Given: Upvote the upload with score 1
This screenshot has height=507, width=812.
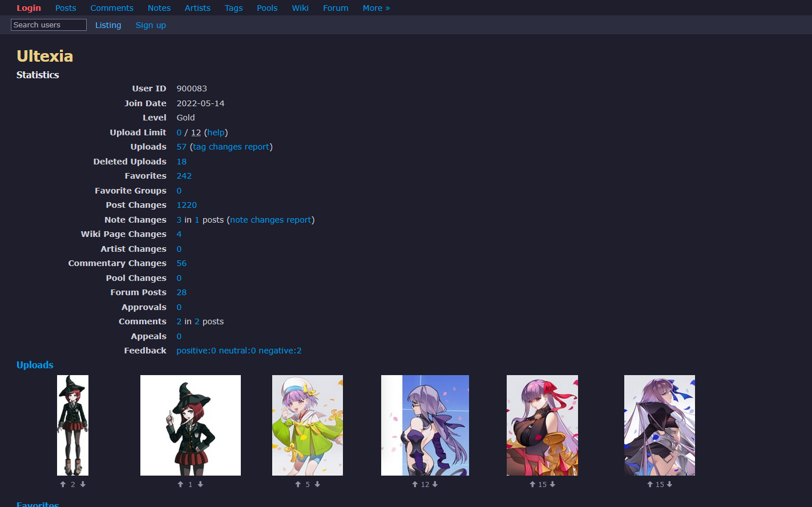Looking at the screenshot, I should tap(180, 484).
